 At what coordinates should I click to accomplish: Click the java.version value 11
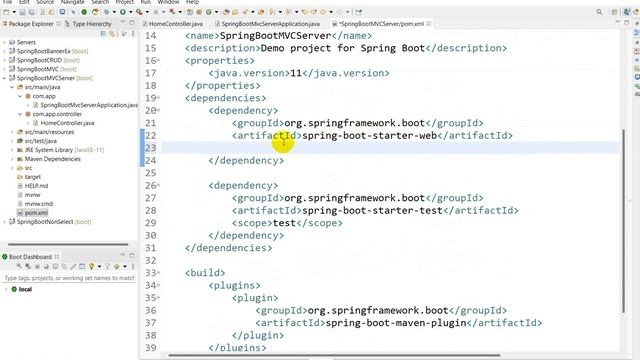[x=296, y=73]
